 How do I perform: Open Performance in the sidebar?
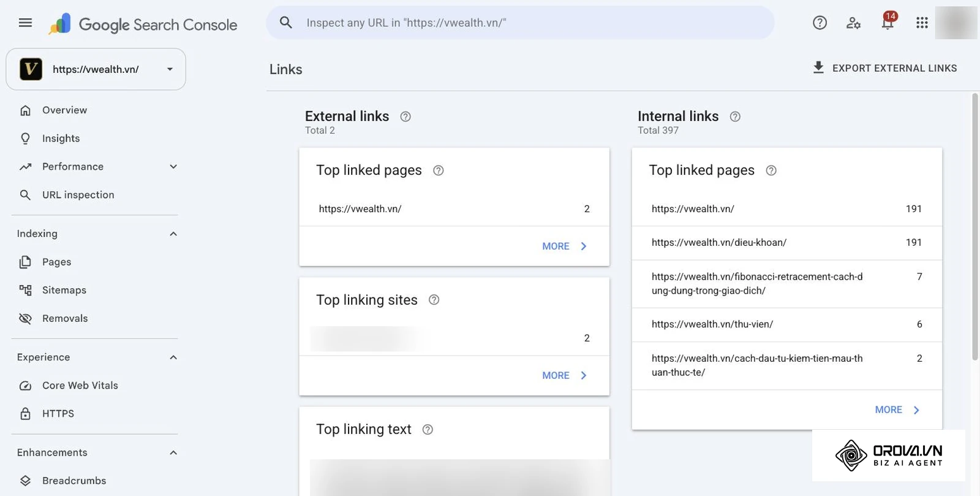[x=72, y=167]
